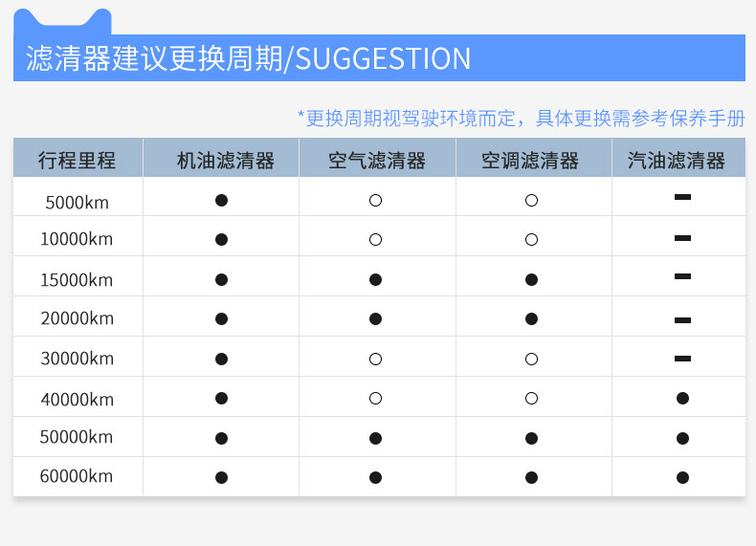Image resolution: width=756 pixels, height=546 pixels.
Task: Click the hollow circle for 空调滤清器 at 10000km
Action: (x=531, y=239)
